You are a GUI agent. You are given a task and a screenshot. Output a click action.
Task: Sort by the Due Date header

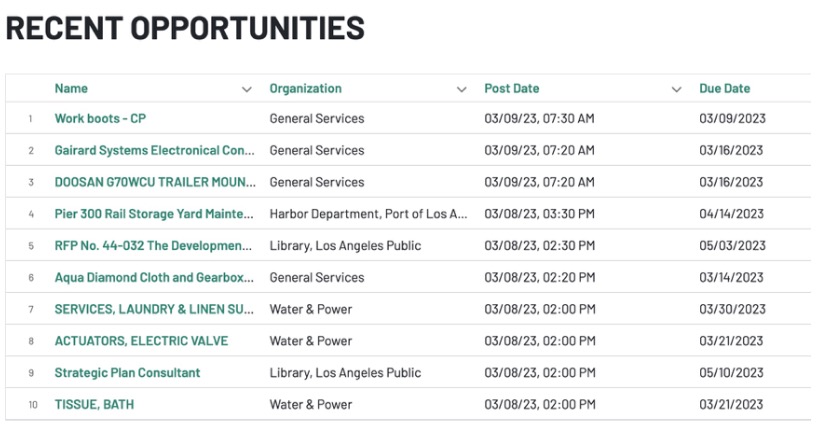tap(724, 88)
